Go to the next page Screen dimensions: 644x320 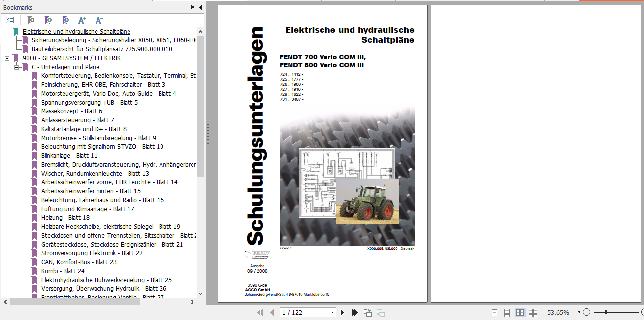pos(343,312)
